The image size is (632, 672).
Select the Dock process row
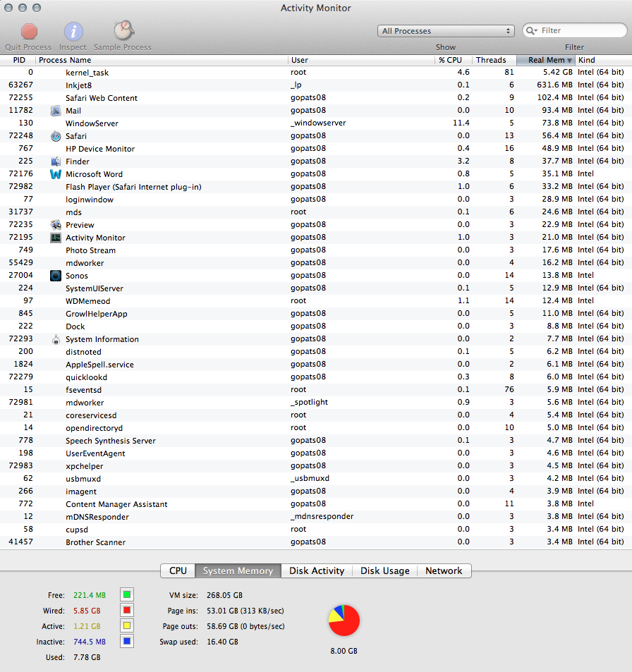[316, 326]
